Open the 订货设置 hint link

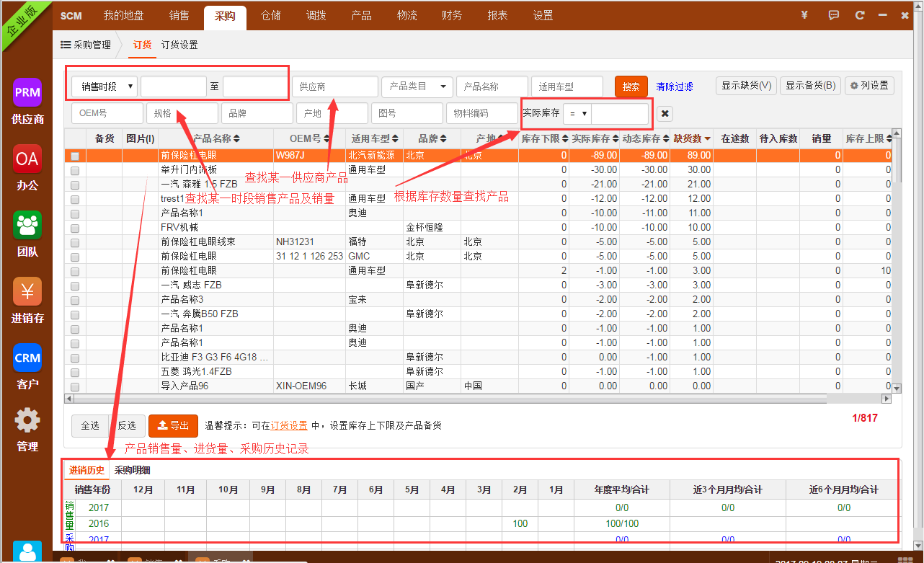(x=289, y=426)
